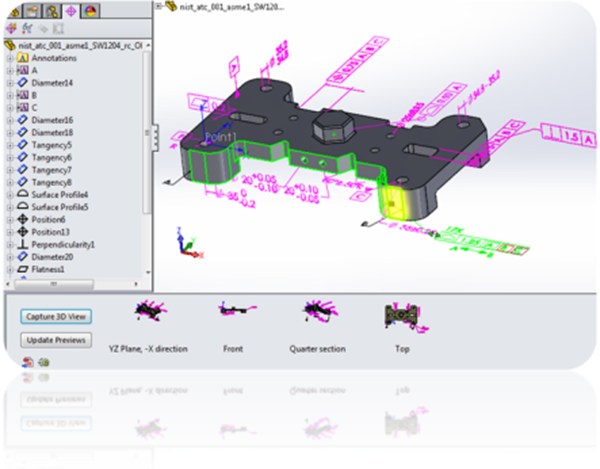Click the datum A icon in tree
Viewport: 600px width, 469px height.
point(23,70)
